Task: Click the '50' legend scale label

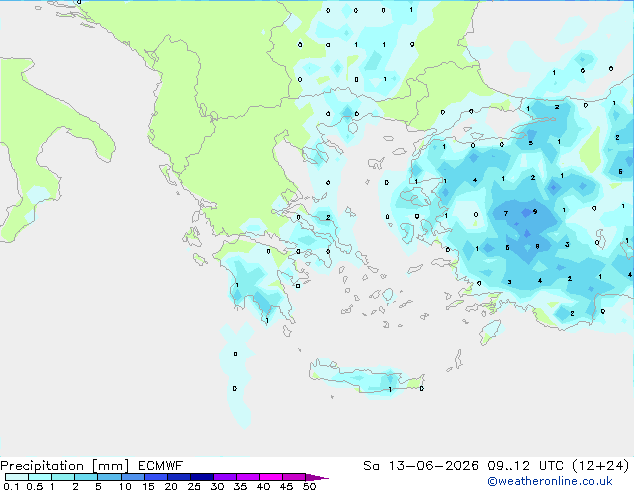Action: (x=309, y=486)
